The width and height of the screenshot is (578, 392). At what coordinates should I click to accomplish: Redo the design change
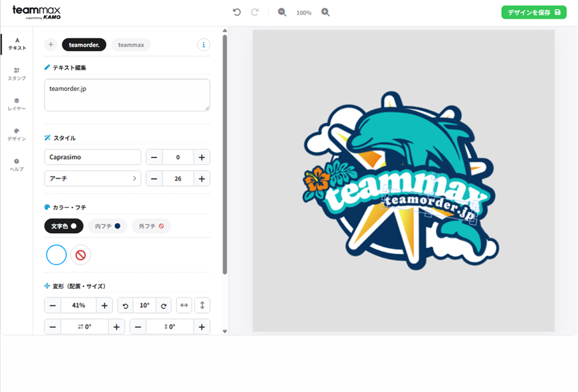(x=254, y=12)
